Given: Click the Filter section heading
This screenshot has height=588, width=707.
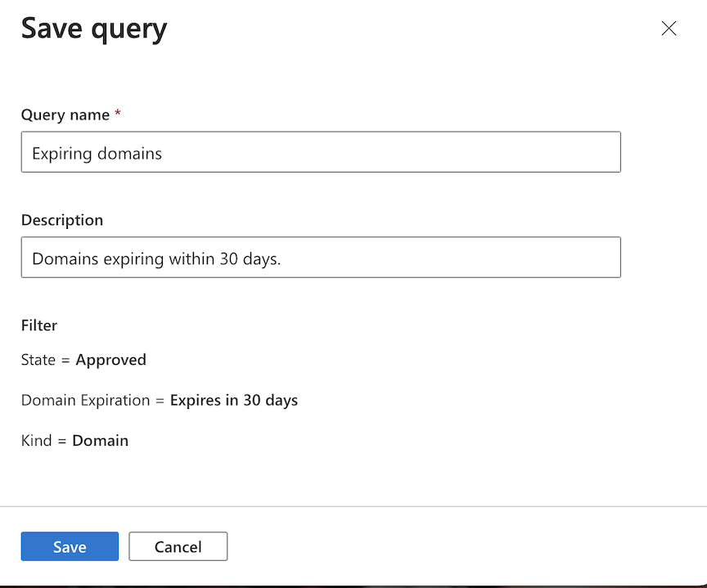Looking at the screenshot, I should coord(38,325).
